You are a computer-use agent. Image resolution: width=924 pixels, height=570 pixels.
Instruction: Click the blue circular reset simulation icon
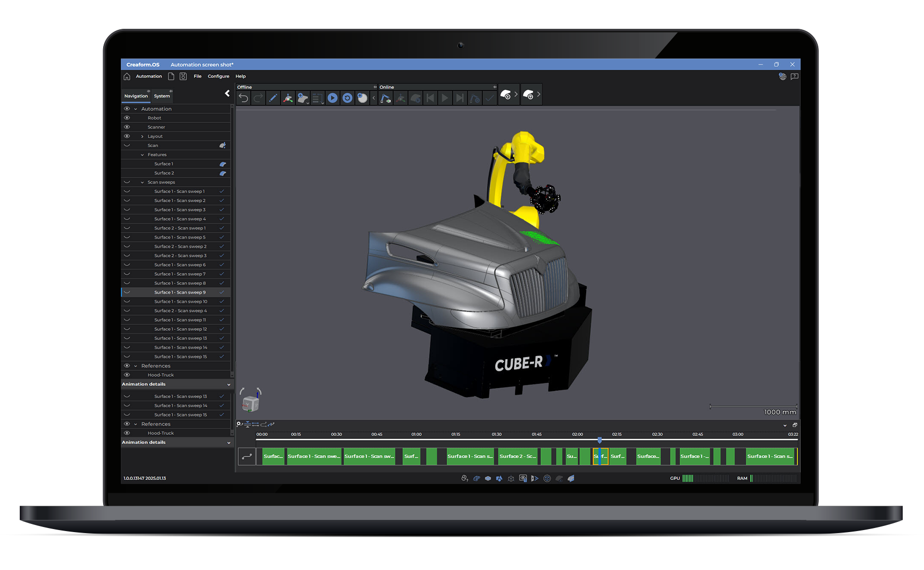click(x=347, y=98)
